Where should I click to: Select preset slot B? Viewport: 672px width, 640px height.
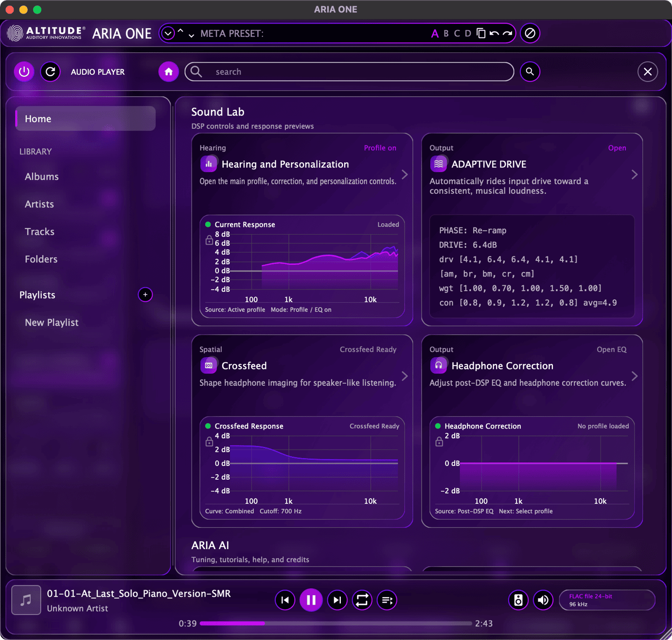446,34
